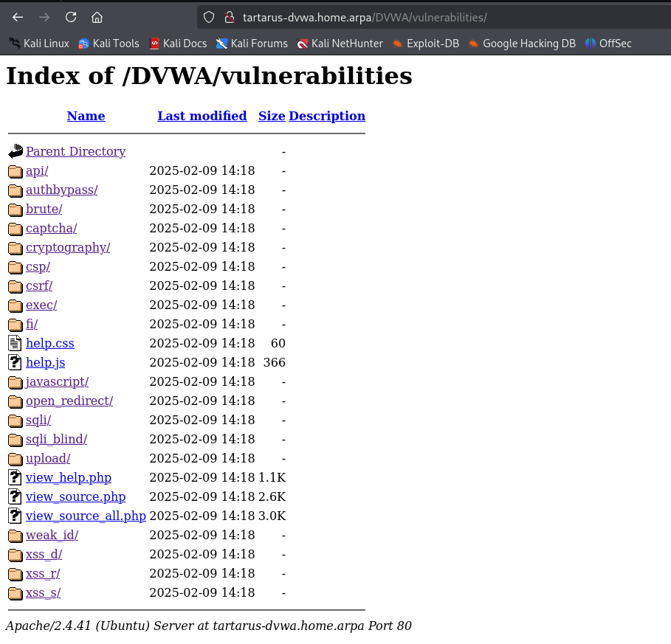This screenshot has width=671, height=644.
Task: Sort the listing by Size column
Action: click(272, 116)
